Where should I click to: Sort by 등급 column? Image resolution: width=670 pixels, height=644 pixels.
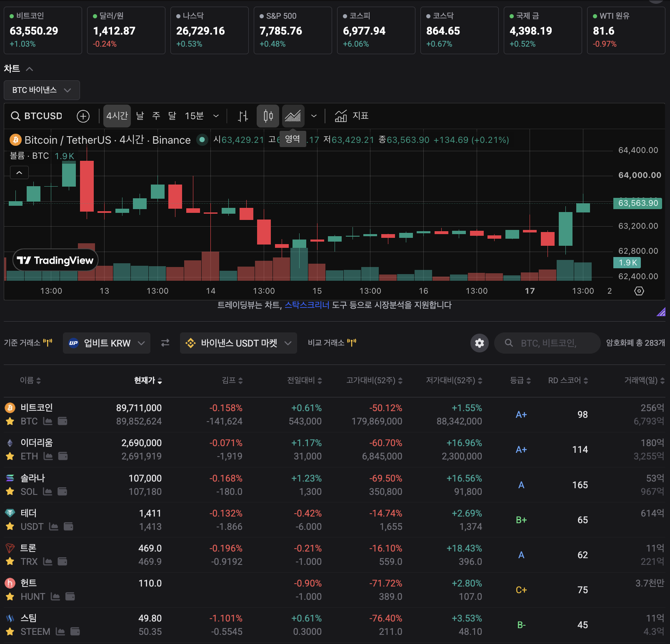coord(520,380)
